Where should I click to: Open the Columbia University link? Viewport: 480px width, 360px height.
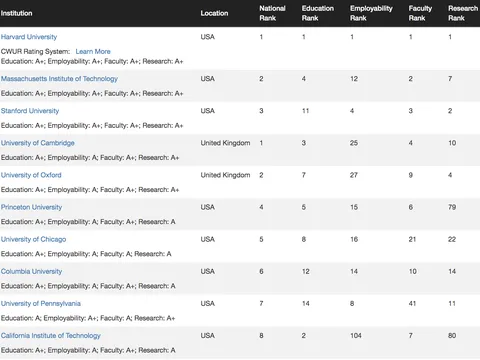(x=31, y=271)
